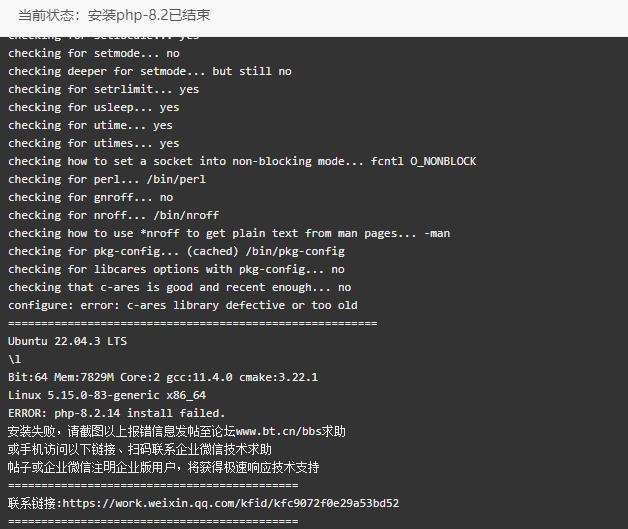
Task: Click the 安装失败 install failure message line
Action: [x=177, y=431]
